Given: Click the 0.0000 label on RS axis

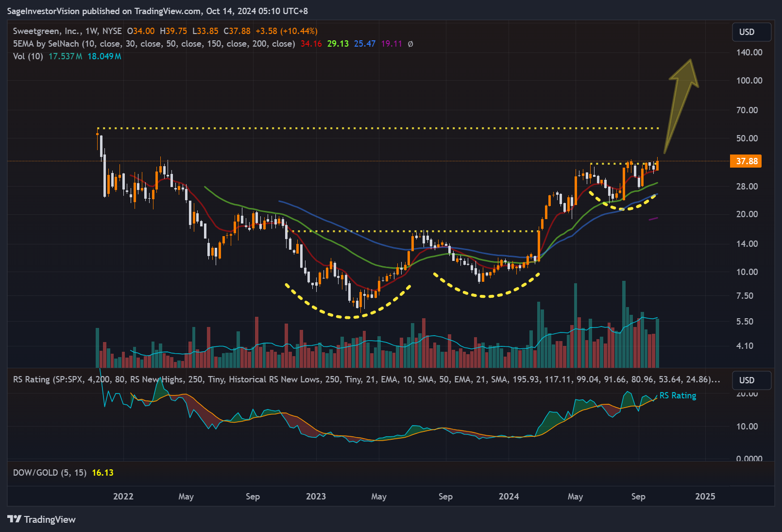Looking at the screenshot, I should click(749, 458).
